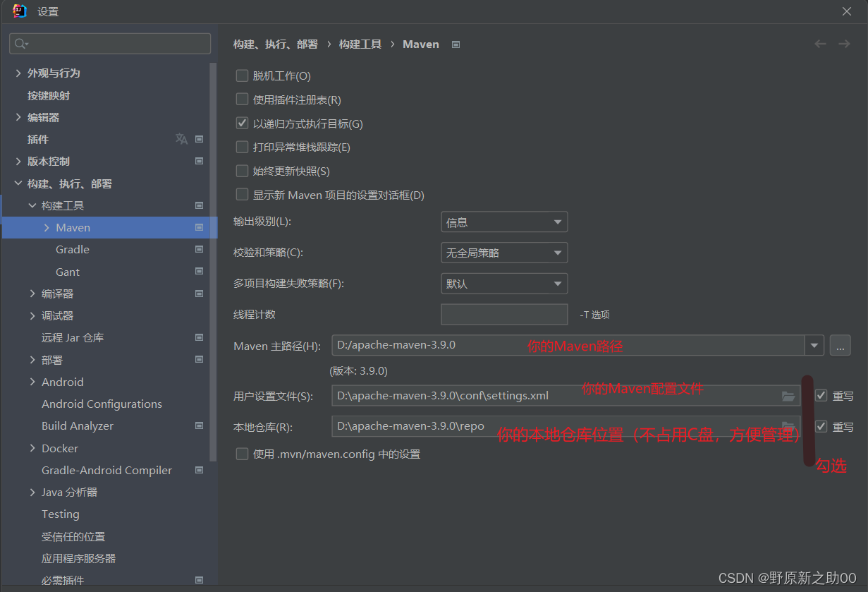Click the monitor icon next to 版本控制
868x592 pixels.
199,161
